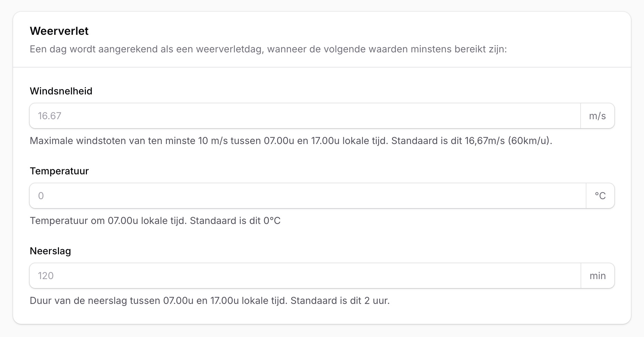The image size is (644, 337).
Task: Click the min unit suffix
Action: click(x=598, y=276)
